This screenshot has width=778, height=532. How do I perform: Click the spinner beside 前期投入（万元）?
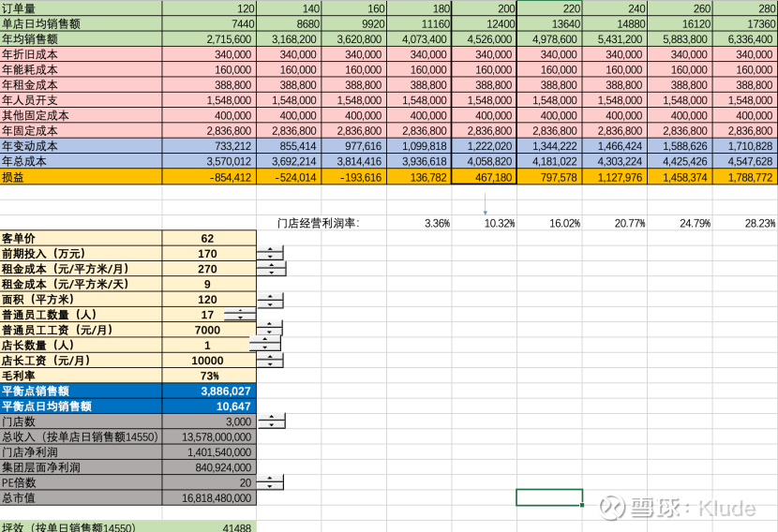270,254
